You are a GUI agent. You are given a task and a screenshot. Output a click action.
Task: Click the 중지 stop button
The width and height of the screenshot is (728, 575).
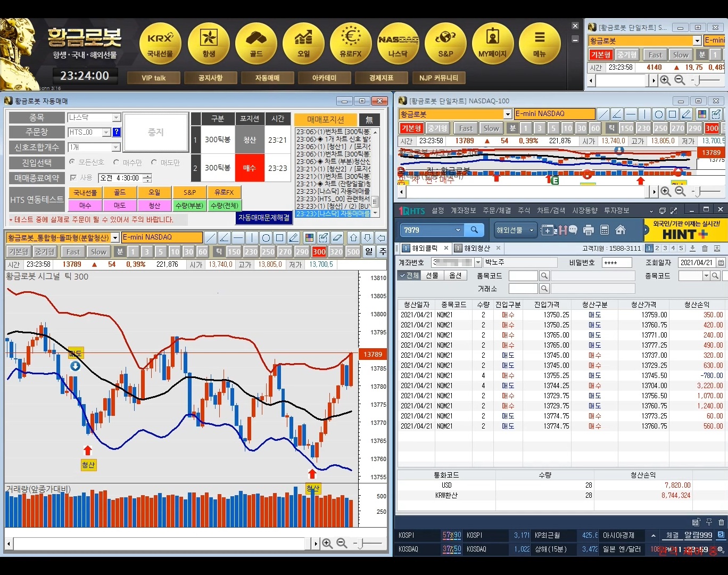[x=156, y=132]
